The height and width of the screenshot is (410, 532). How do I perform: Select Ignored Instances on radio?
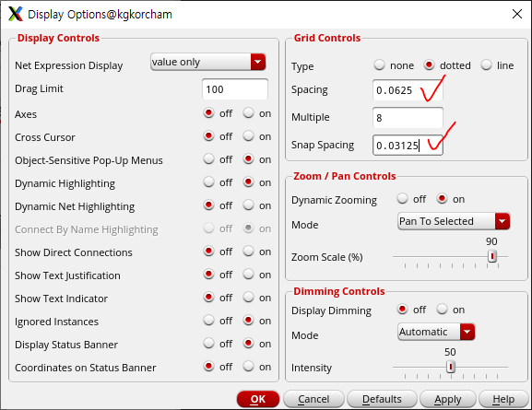pyautogui.click(x=248, y=321)
